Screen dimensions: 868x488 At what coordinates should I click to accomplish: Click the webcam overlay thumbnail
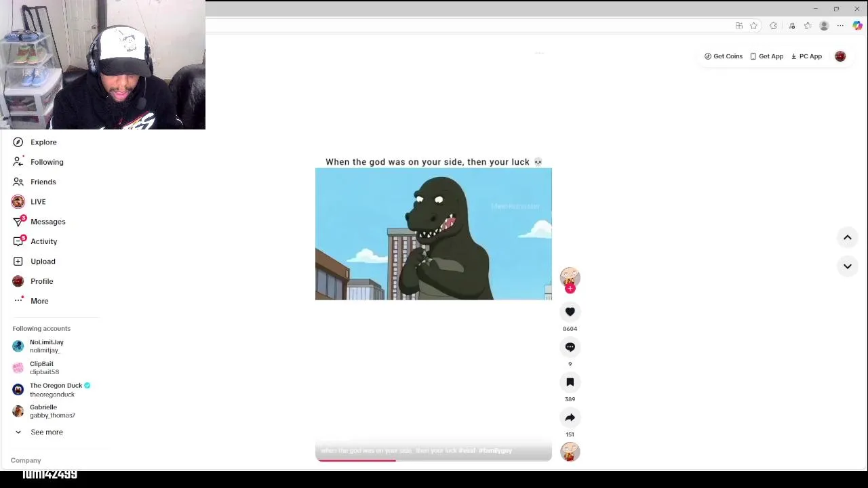[x=102, y=64]
